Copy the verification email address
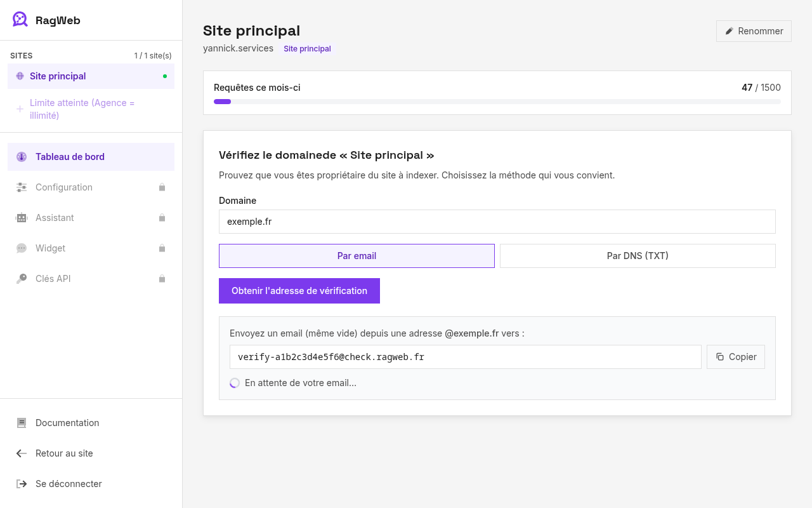Screen dimensions: 812x508 [x=736, y=357]
